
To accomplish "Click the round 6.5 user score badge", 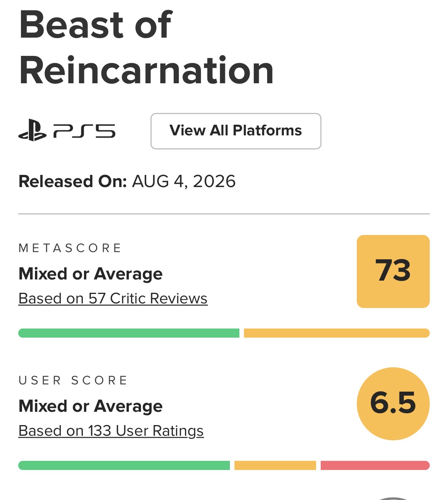I will [x=393, y=403].
